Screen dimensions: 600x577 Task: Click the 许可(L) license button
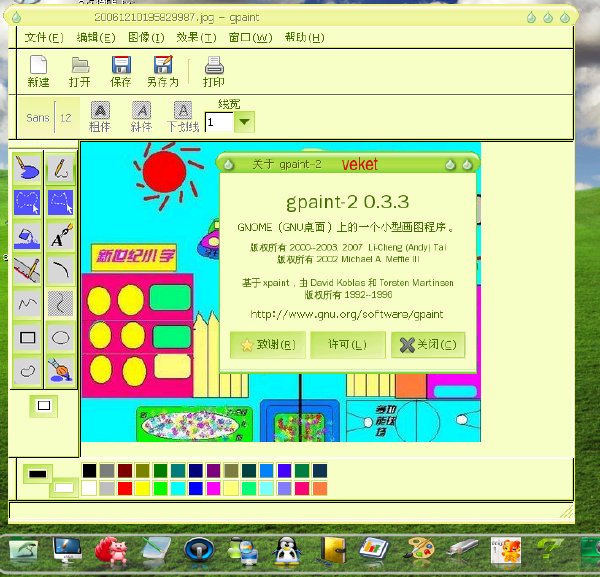347,345
